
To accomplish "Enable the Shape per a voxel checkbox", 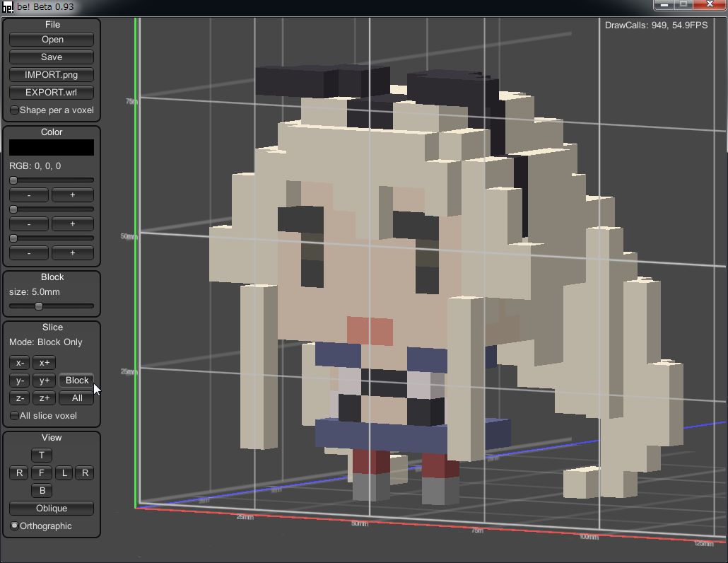I will [15, 110].
